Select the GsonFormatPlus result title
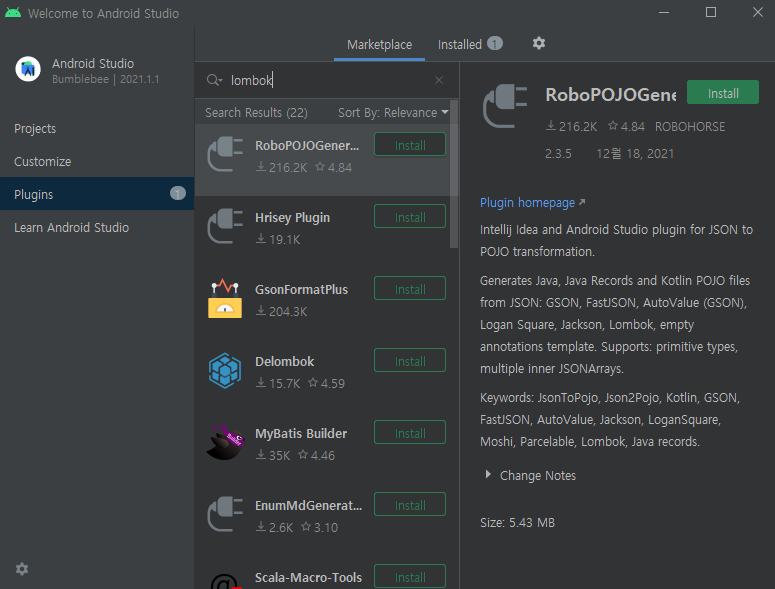This screenshot has height=589, width=775. (x=301, y=290)
